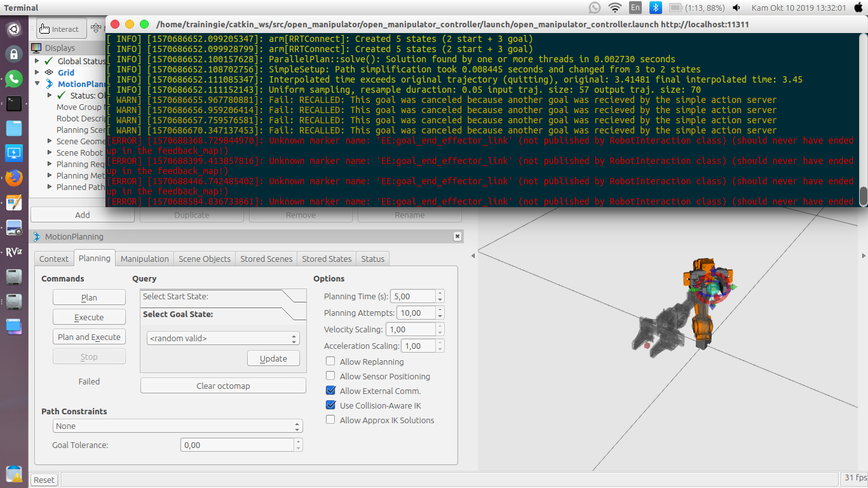The height and width of the screenshot is (488, 868).
Task: Enable Allow Approx IK Solutions checkbox
Action: click(330, 420)
